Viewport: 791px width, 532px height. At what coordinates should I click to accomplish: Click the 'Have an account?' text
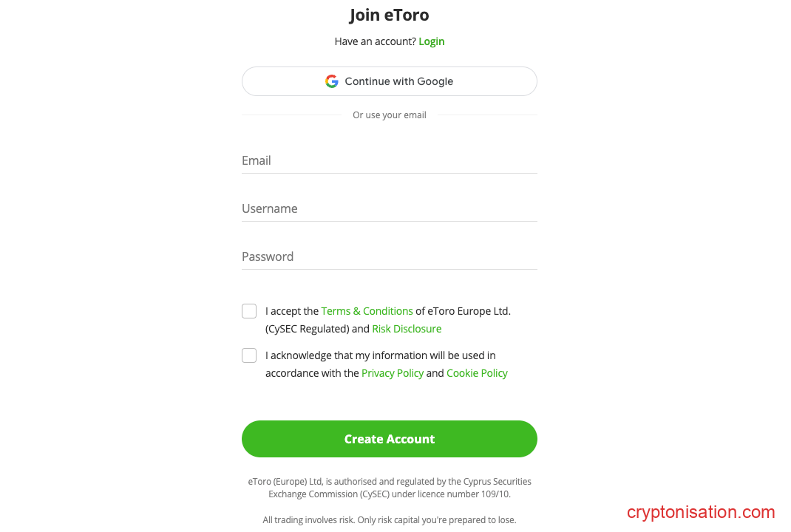tap(375, 41)
